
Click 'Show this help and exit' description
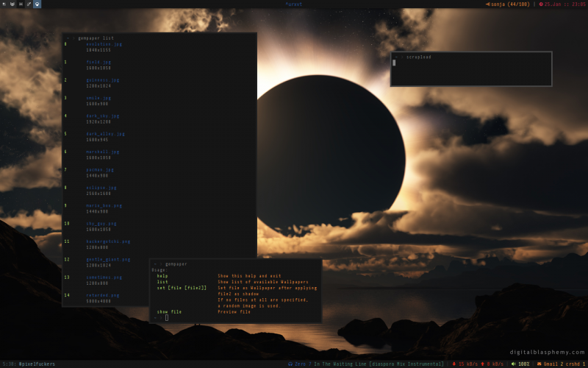249,276
